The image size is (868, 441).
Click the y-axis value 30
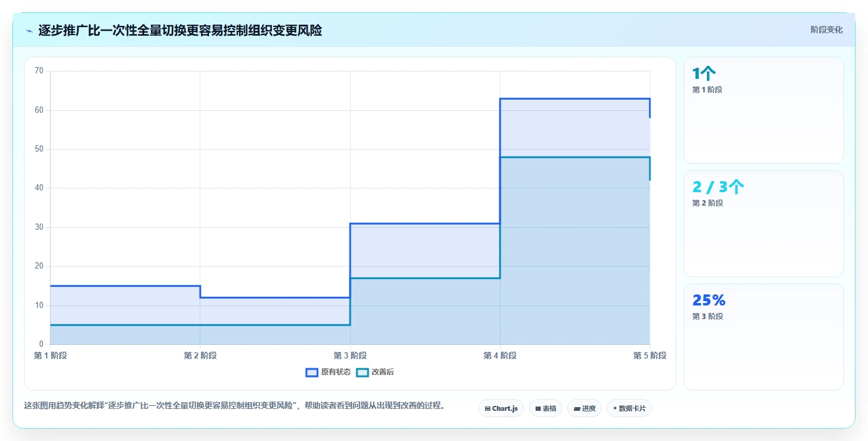(39, 227)
